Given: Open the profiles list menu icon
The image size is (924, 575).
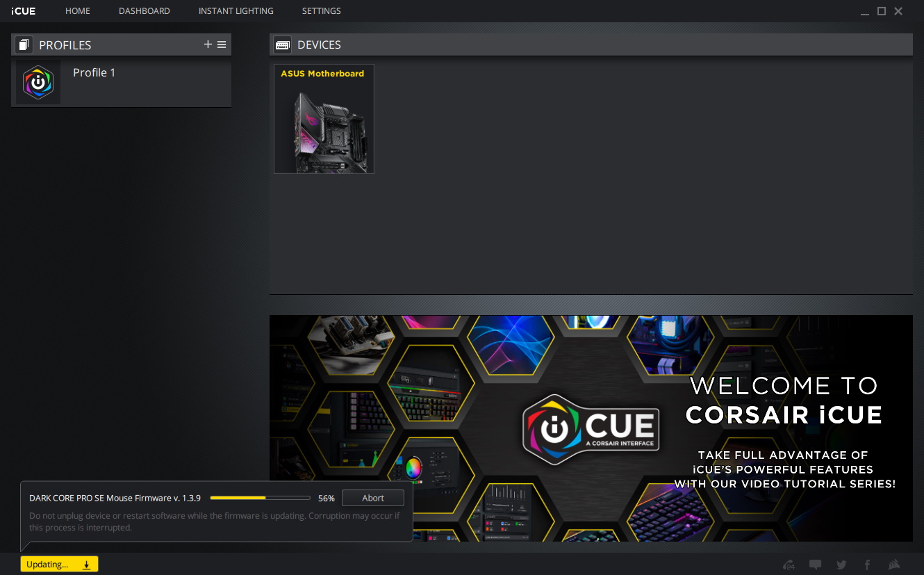Looking at the screenshot, I should (x=222, y=44).
